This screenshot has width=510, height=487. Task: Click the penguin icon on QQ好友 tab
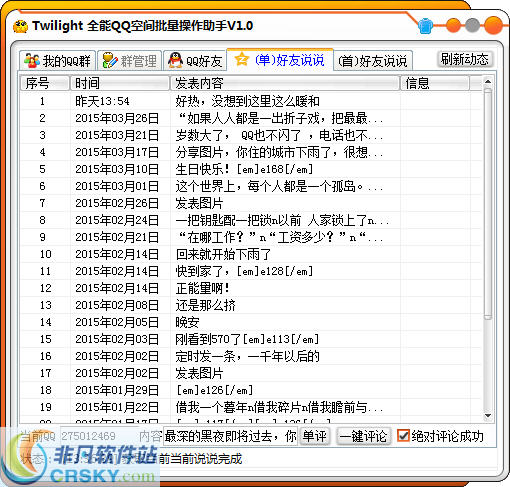point(175,61)
